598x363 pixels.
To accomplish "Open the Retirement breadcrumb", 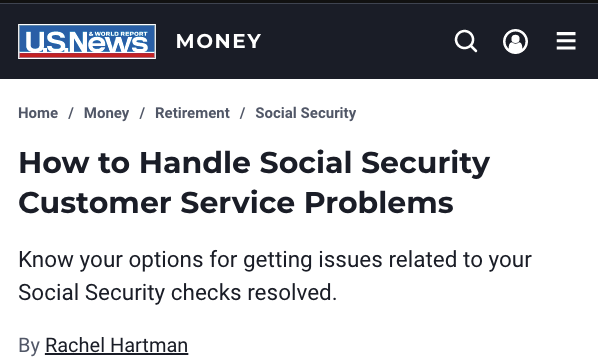I will pos(192,113).
